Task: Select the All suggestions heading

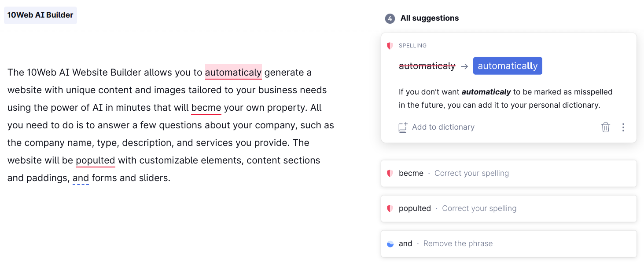Action: point(430,18)
